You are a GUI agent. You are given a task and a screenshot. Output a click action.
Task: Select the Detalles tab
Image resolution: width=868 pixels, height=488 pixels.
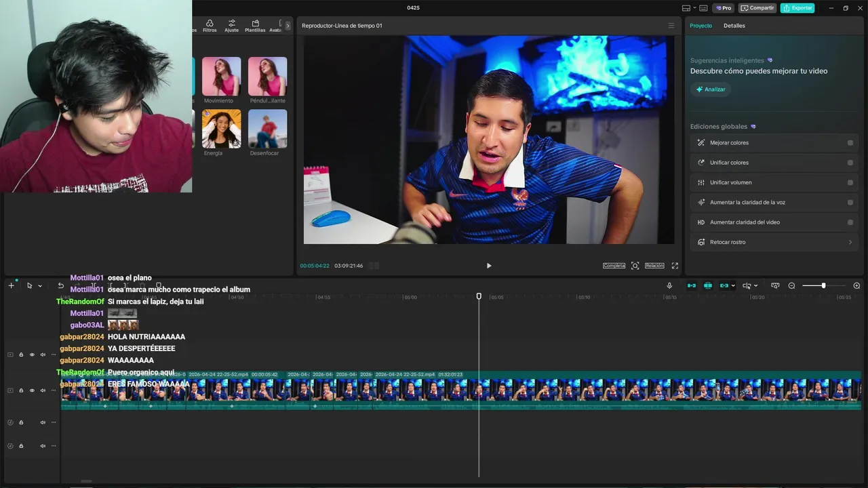click(x=734, y=26)
